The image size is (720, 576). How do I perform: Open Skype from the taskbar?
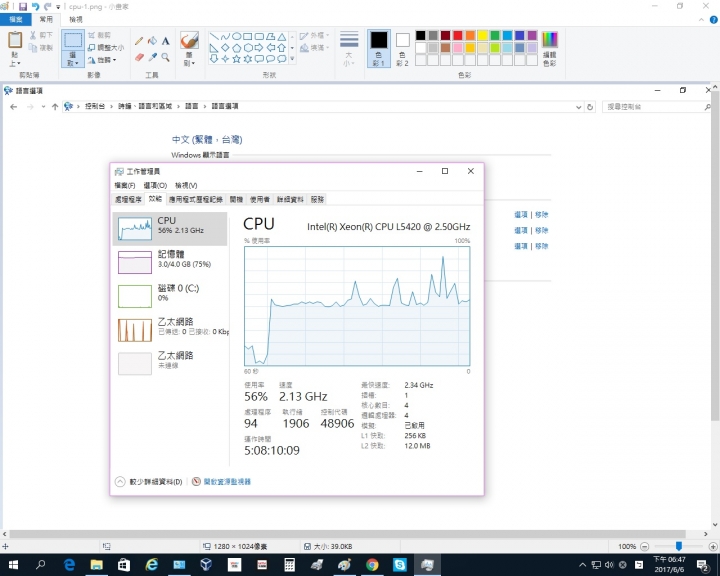point(399,565)
